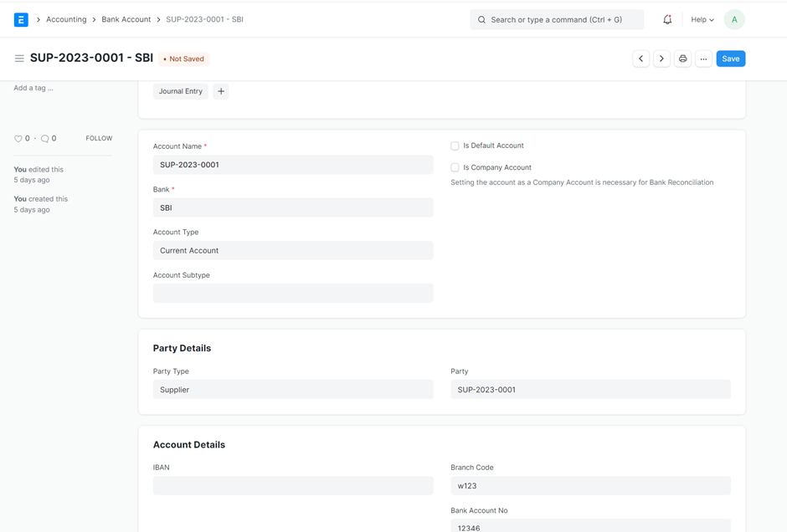The height and width of the screenshot is (532, 787).
Task: Like this document with heart icon
Action: (18, 139)
